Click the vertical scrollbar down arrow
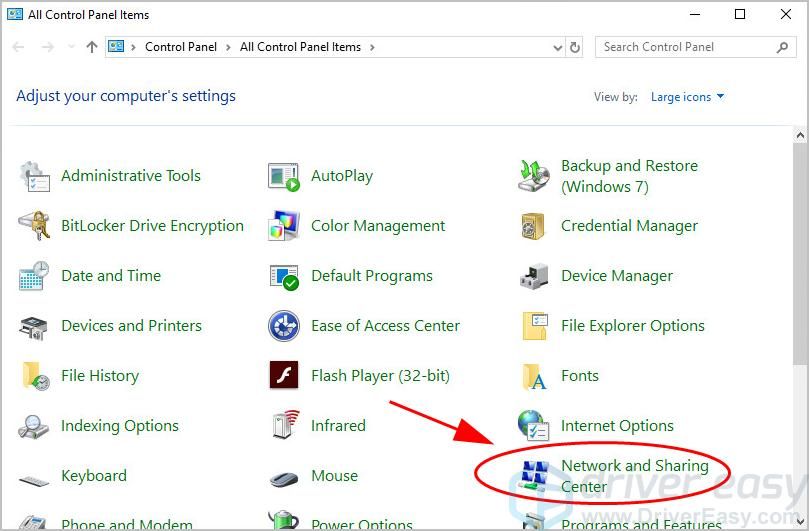Viewport: 809px width, 531px height. coord(800,521)
